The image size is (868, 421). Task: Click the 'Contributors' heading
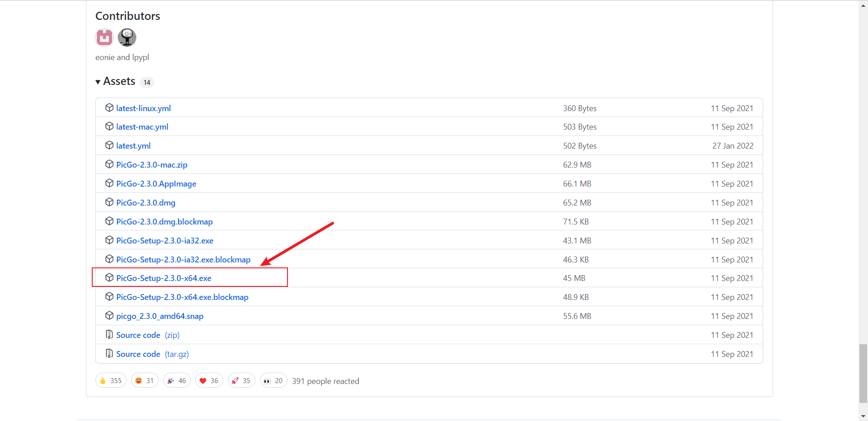(128, 16)
